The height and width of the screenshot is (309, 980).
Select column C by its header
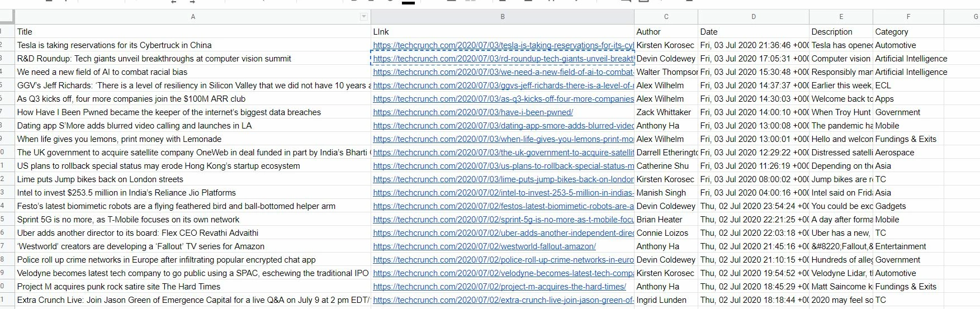pos(666,17)
